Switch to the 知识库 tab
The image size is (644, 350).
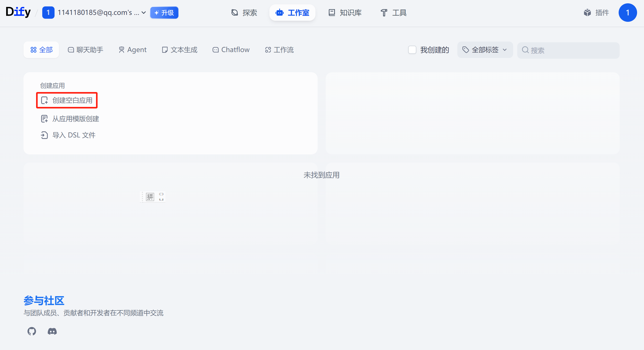[x=345, y=13]
